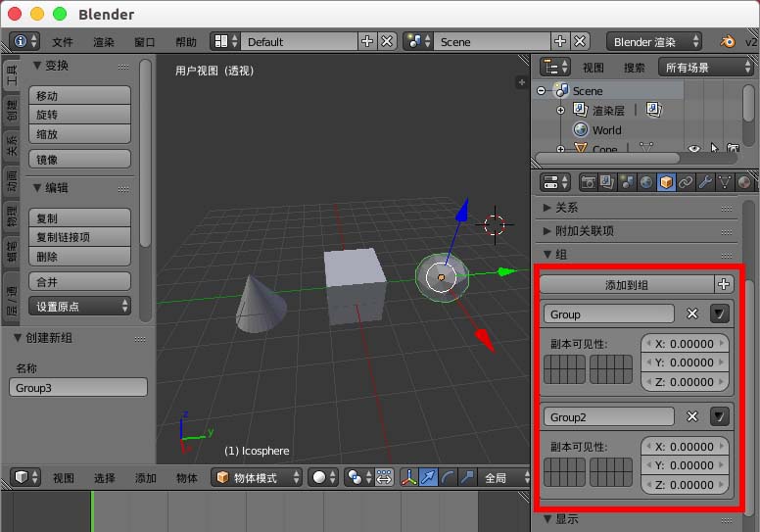Open the Window menu

coord(144,42)
